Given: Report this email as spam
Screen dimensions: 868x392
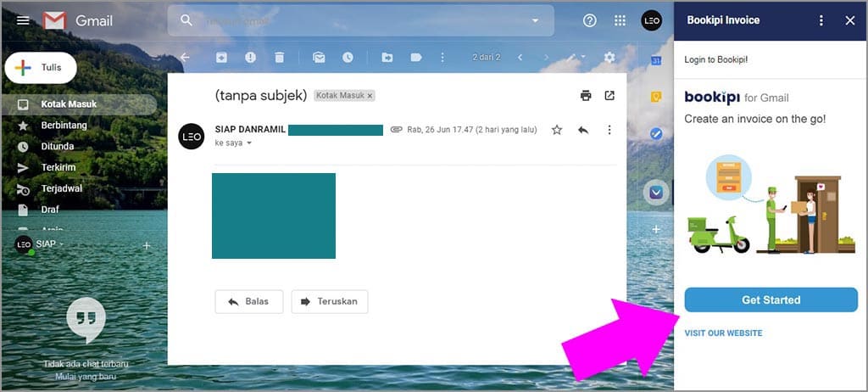Looking at the screenshot, I should point(251,57).
